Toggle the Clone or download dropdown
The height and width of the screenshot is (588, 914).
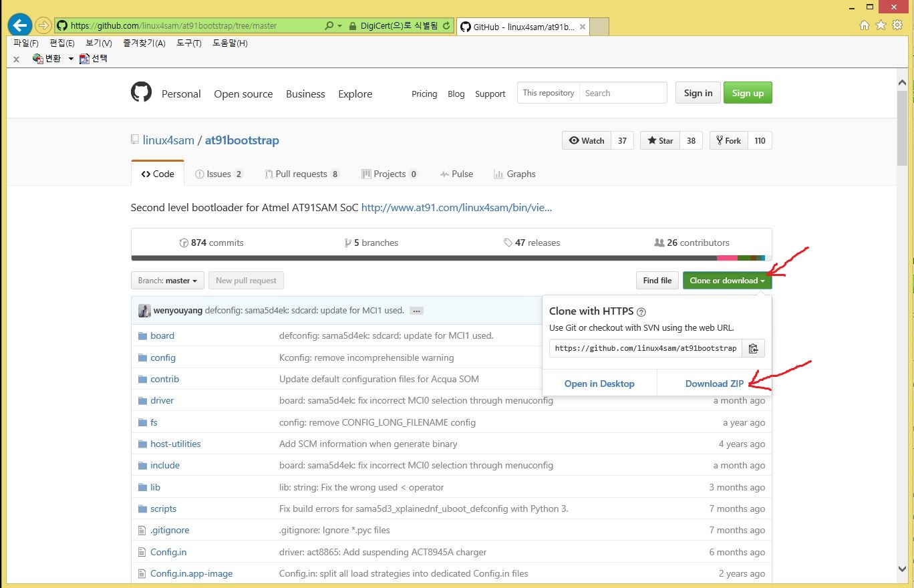727,281
